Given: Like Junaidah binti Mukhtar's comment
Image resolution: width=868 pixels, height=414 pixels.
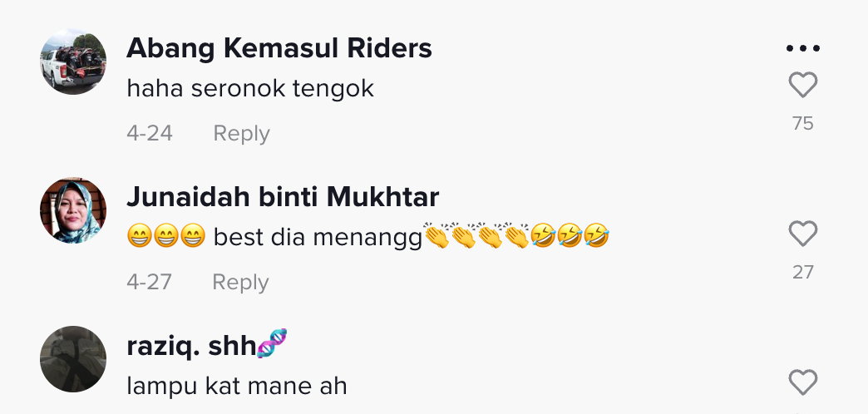Looking at the screenshot, I should [802, 234].
